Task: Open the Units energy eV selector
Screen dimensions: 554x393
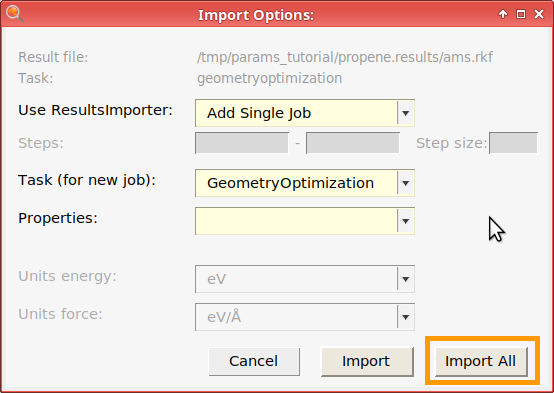Action: 305,279
